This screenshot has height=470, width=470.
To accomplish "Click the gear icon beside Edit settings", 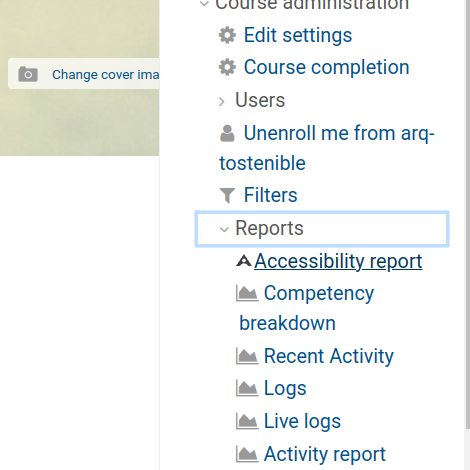I will pyautogui.click(x=227, y=35).
